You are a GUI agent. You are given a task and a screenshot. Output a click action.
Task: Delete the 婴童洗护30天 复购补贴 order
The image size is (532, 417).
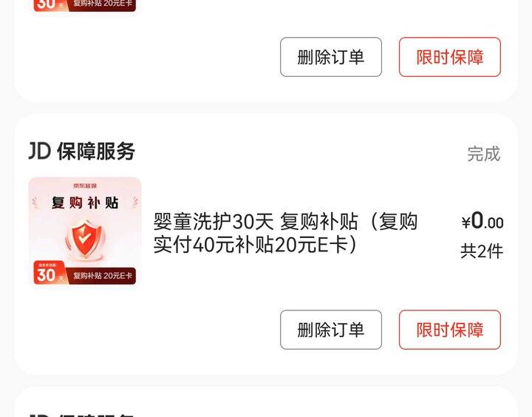(x=331, y=330)
